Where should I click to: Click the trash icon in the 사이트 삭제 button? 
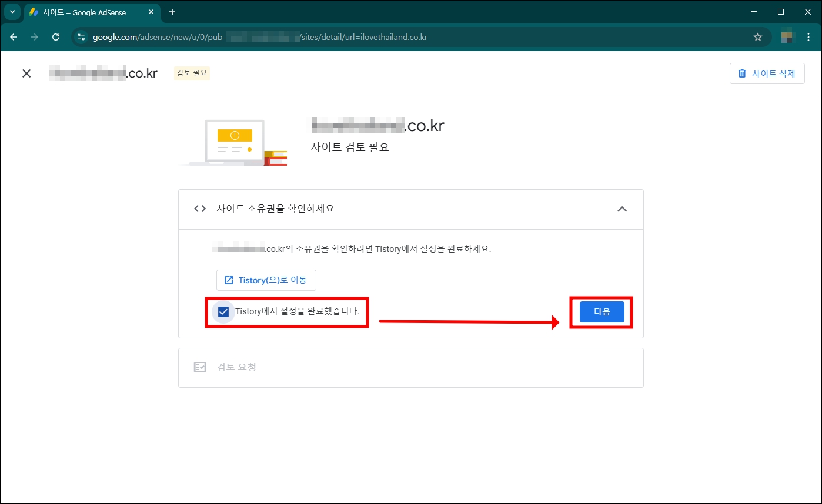pyautogui.click(x=741, y=73)
